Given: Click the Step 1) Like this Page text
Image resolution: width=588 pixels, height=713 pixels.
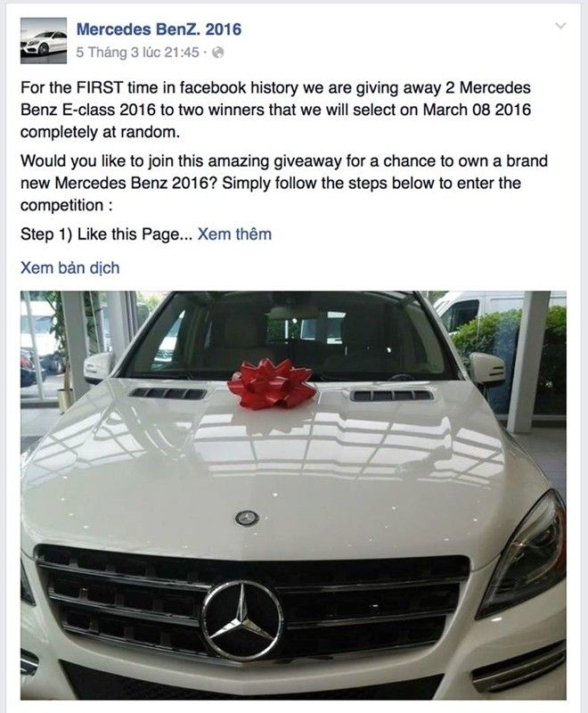Looking at the screenshot, I should click(x=106, y=234).
